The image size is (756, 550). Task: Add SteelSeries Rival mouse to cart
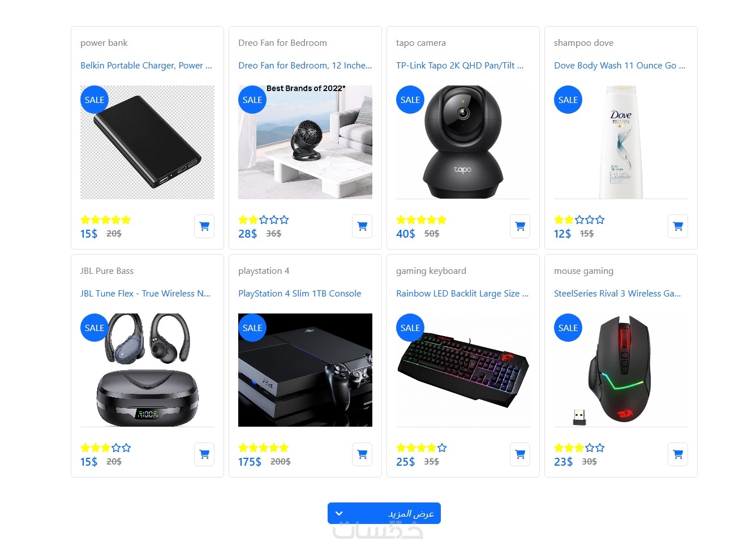[678, 454]
